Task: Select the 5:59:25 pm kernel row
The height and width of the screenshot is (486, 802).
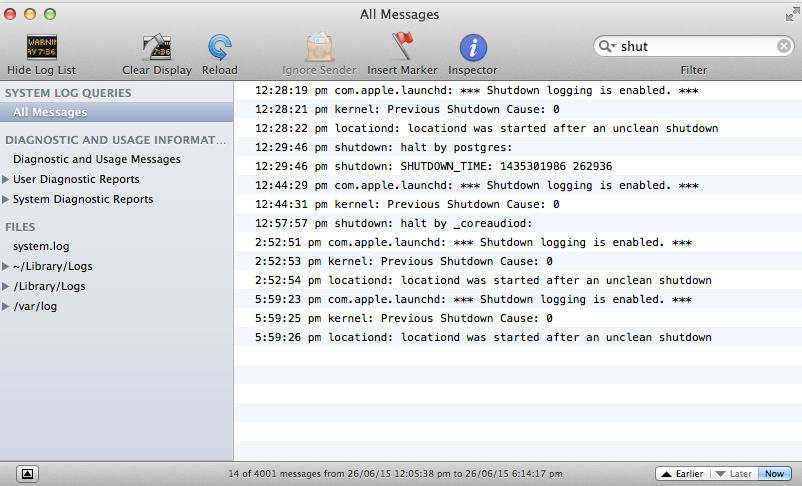Action: tap(518, 318)
